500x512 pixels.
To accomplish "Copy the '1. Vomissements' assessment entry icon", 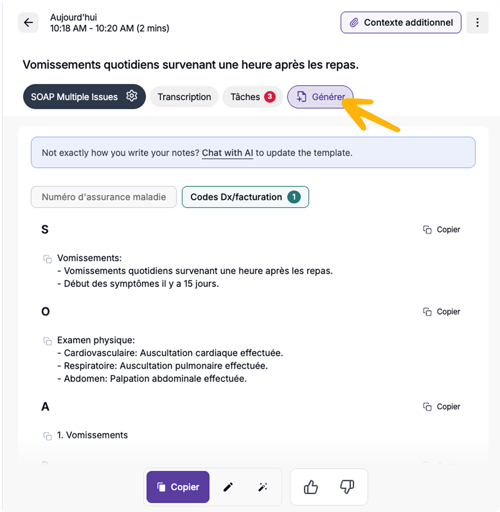I will click(47, 436).
